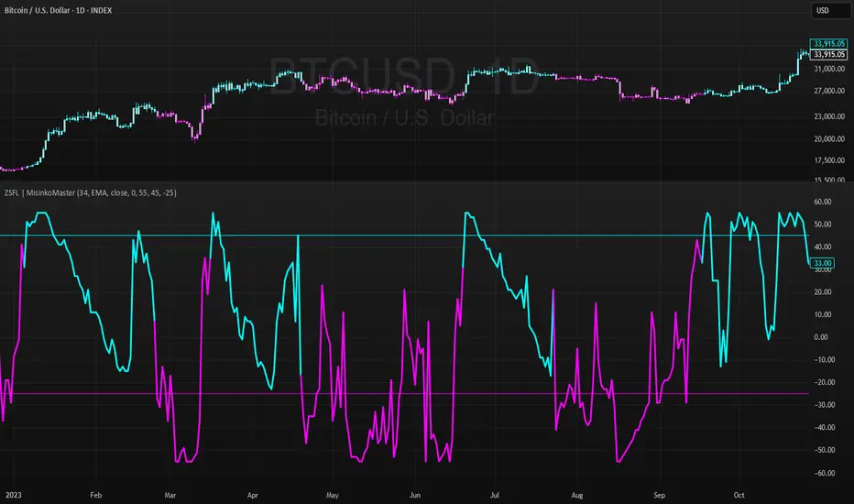Click the 23,000.00 price axis label
This screenshot has width=854, height=504.
pyautogui.click(x=829, y=116)
